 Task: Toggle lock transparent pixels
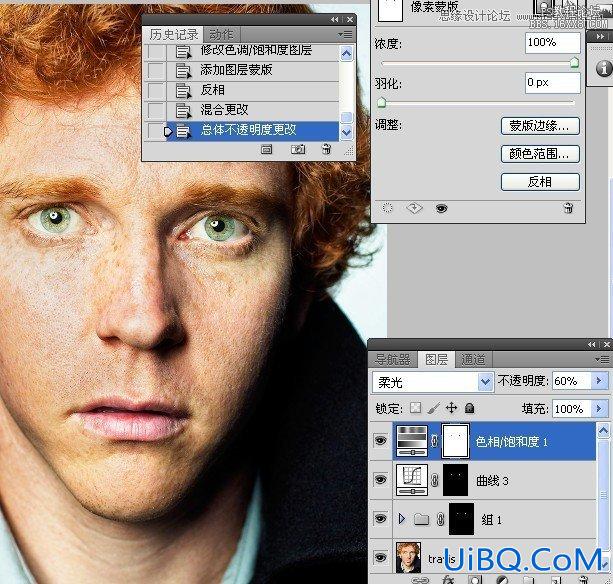click(x=415, y=408)
